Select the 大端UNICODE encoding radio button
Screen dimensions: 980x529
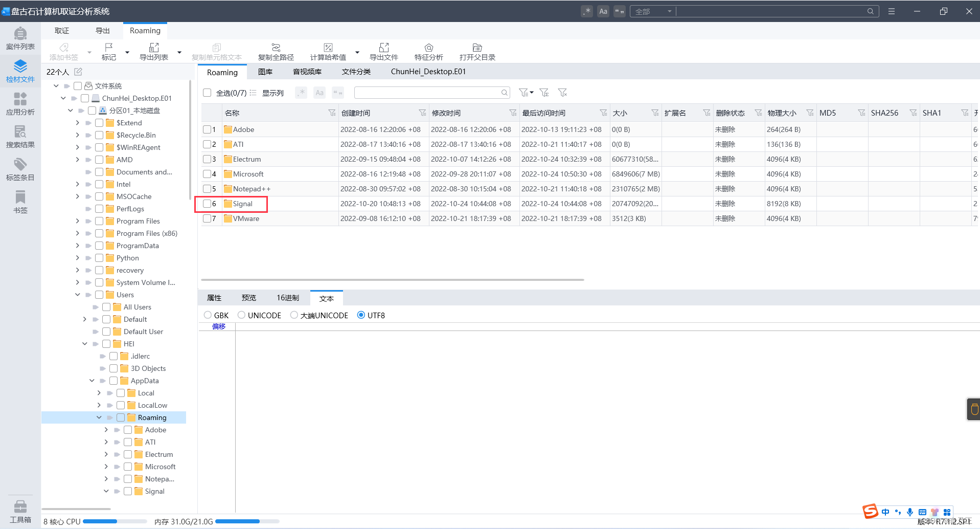294,315
